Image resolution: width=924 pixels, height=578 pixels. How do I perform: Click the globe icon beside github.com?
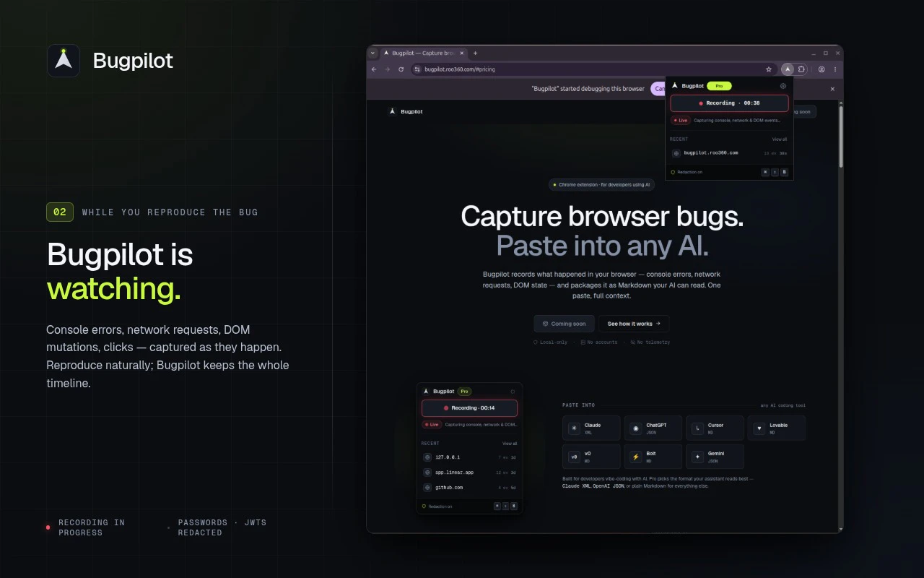(x=427, y=488)
